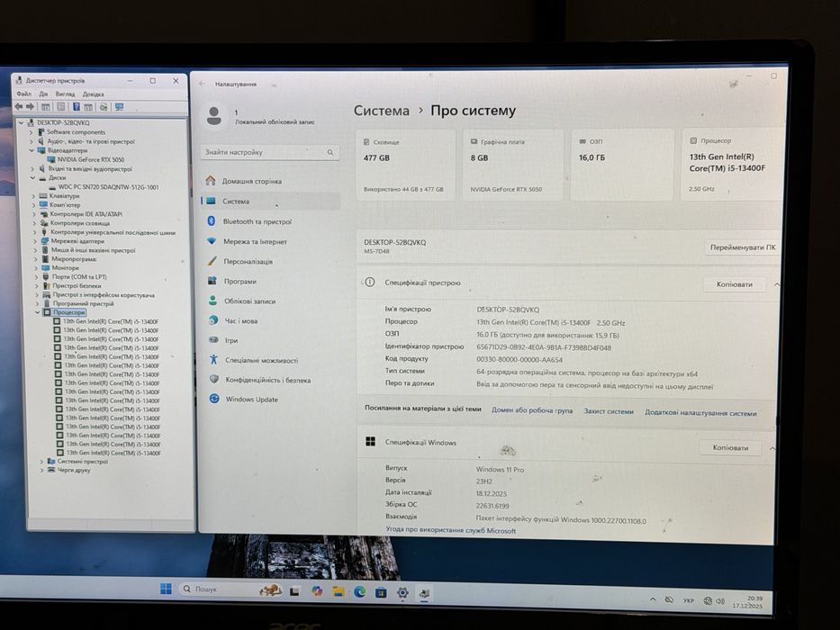This screenshot has width=840, height=630.
Task: Open the Домен або робоча група link
Action: tap(532, 411)
